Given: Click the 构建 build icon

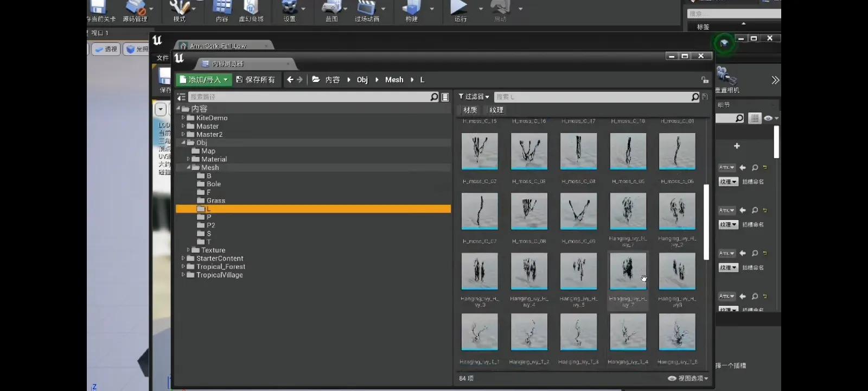Looking at the screenshot, I should (x=412, y=9).
